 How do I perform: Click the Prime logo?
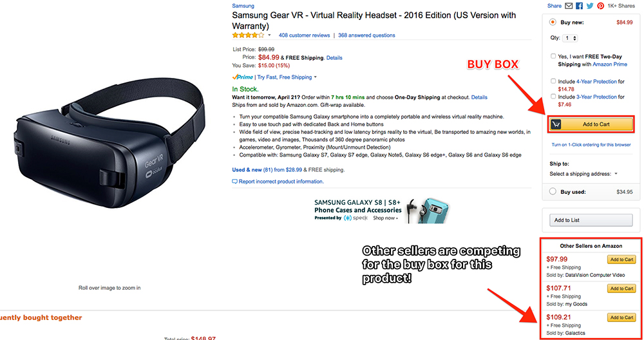[242, 77]
